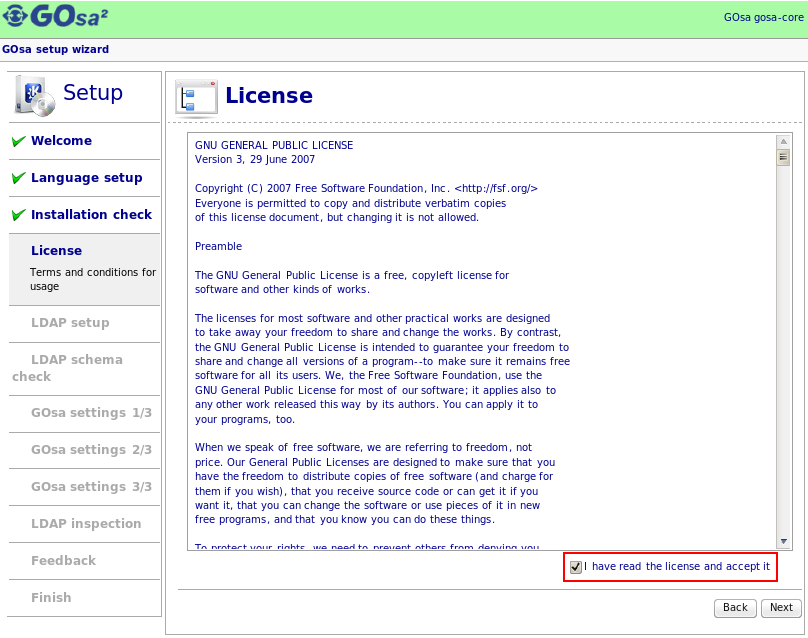
Task: Select the License step in sidebar
Action: [56, 251]
